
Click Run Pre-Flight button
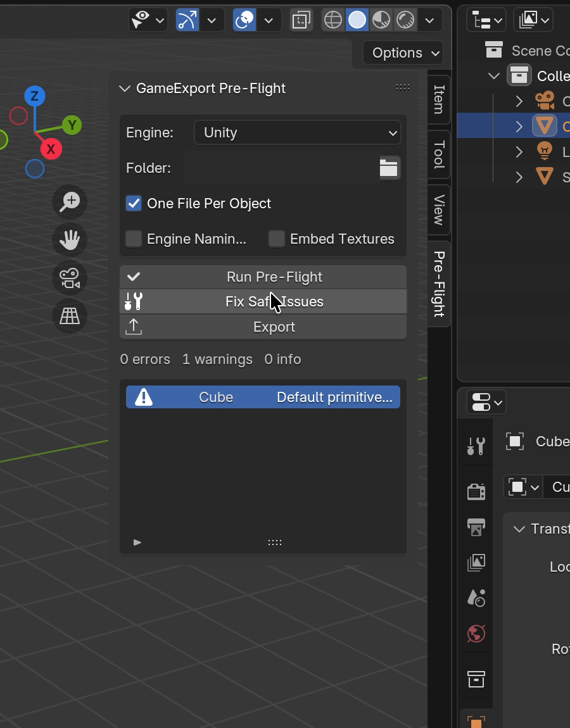(x=263, y=277)
